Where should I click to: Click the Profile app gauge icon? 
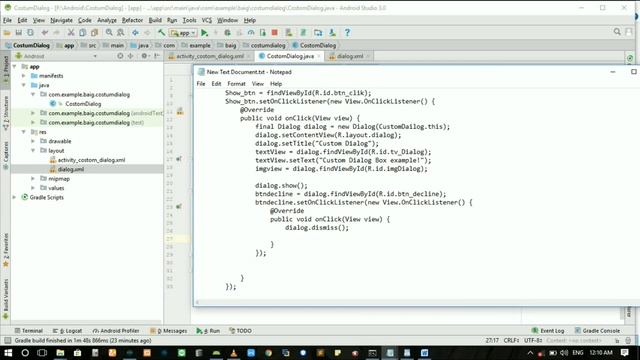point(251,33)
